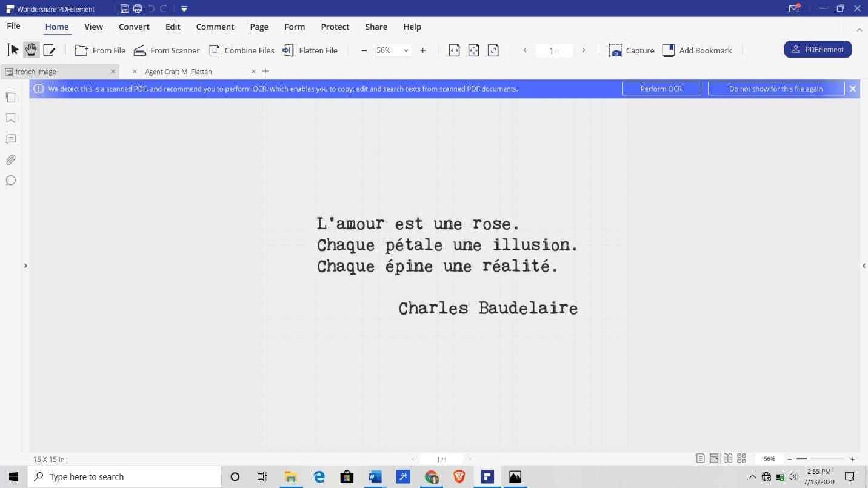868x488 pixels.
Task: Click the Capture screenshot tool
Action: [632, 50]
